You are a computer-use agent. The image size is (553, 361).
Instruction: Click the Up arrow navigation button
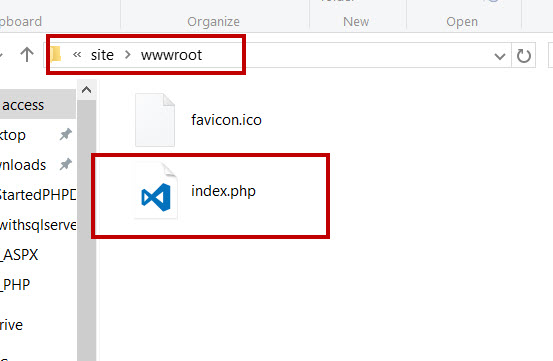[x=27, y=55]
